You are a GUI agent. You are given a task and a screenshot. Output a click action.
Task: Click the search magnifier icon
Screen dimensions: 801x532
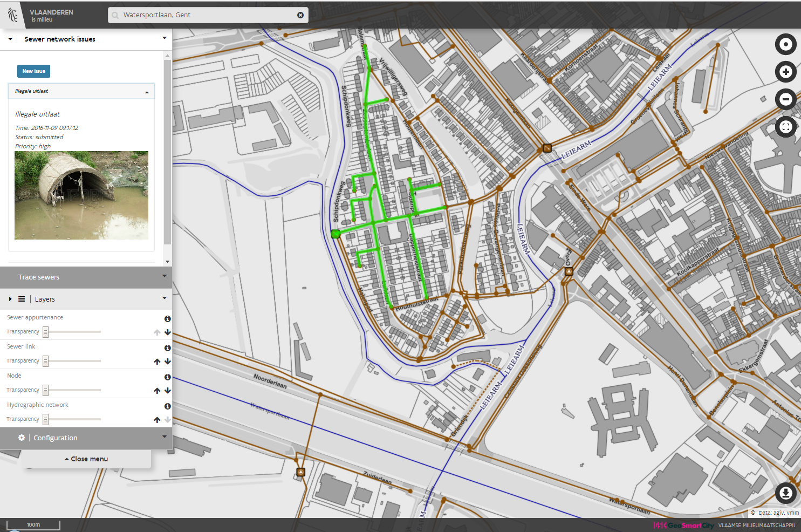[115, 15]
